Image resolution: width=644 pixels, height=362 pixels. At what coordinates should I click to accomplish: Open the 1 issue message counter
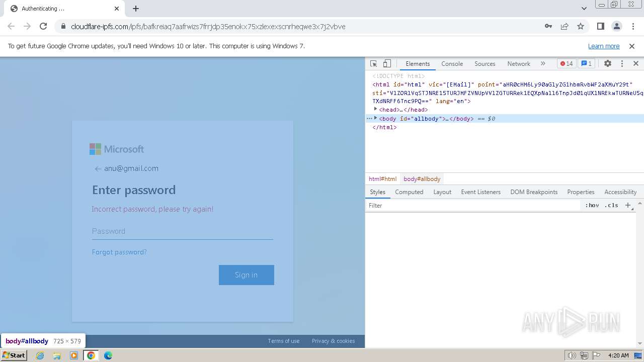coord(586,63)
